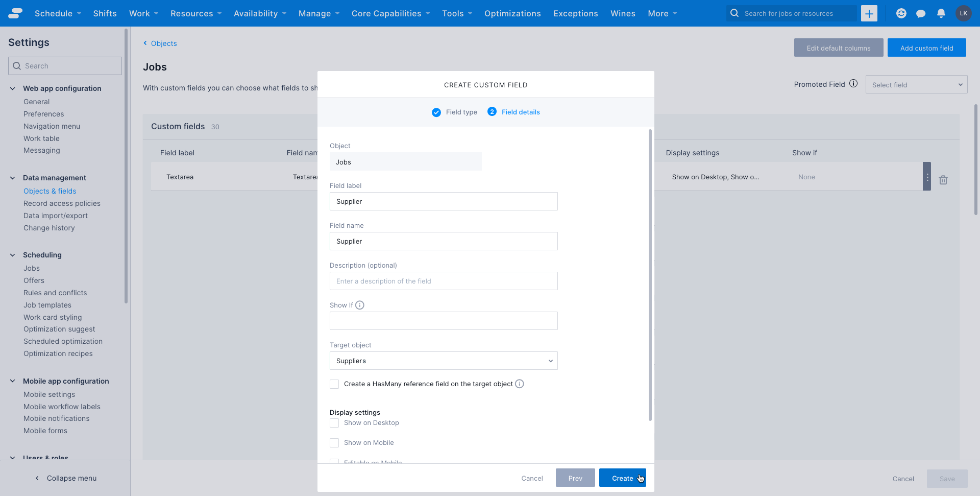Enable the Show on Mobile checkbox
Screen dimensions: 980x496
334,442
